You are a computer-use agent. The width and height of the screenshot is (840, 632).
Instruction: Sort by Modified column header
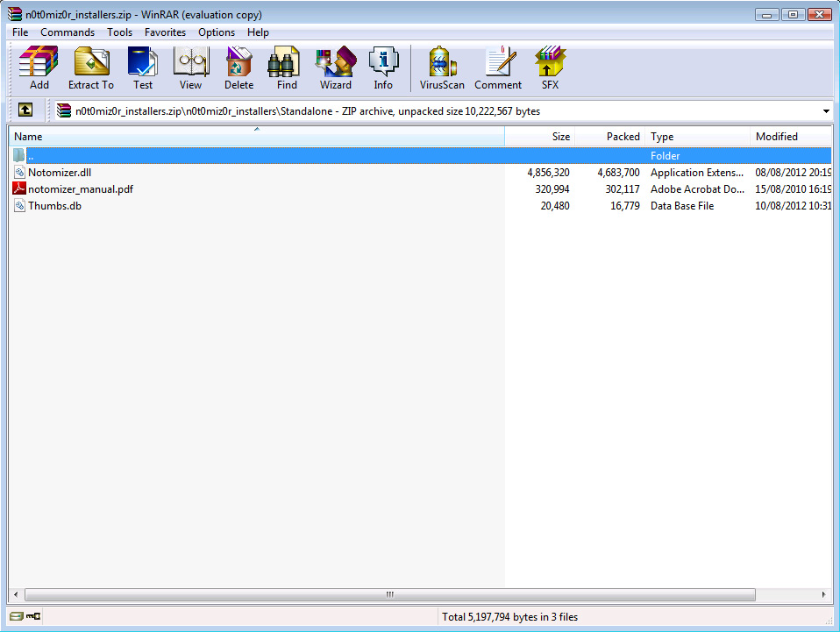point(791,137)
